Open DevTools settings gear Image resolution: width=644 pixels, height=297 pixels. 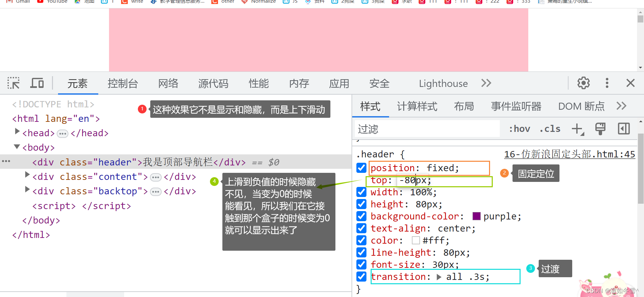click(583, 83)
